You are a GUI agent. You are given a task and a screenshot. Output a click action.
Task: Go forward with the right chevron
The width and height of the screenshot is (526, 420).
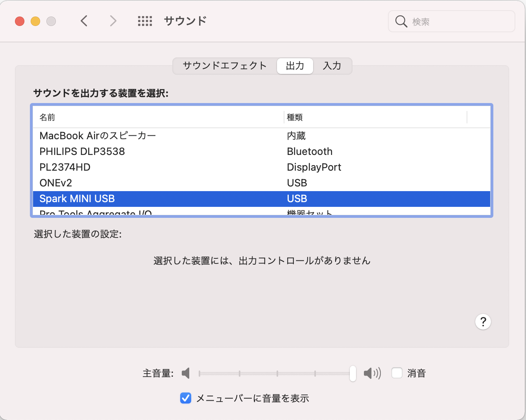pyautogui.click(x=113, y=21)
